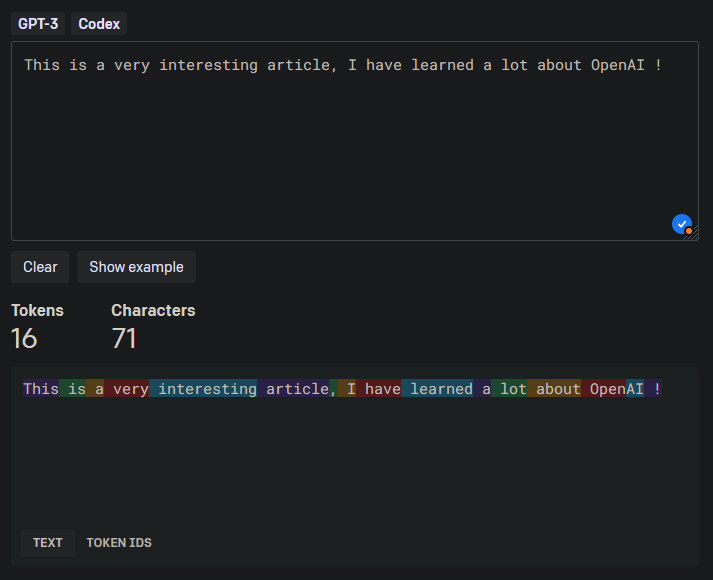Click the highlighted token 'Open'

click(603, 389)
